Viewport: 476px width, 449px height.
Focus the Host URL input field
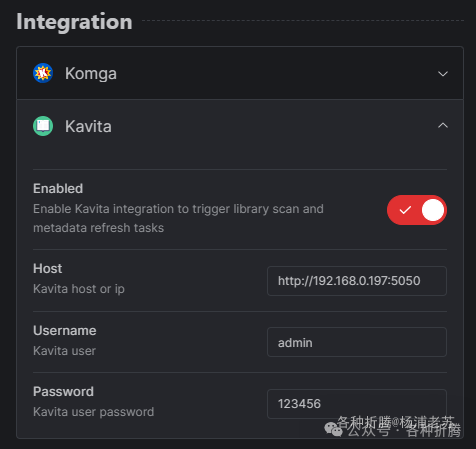[357, 281]
